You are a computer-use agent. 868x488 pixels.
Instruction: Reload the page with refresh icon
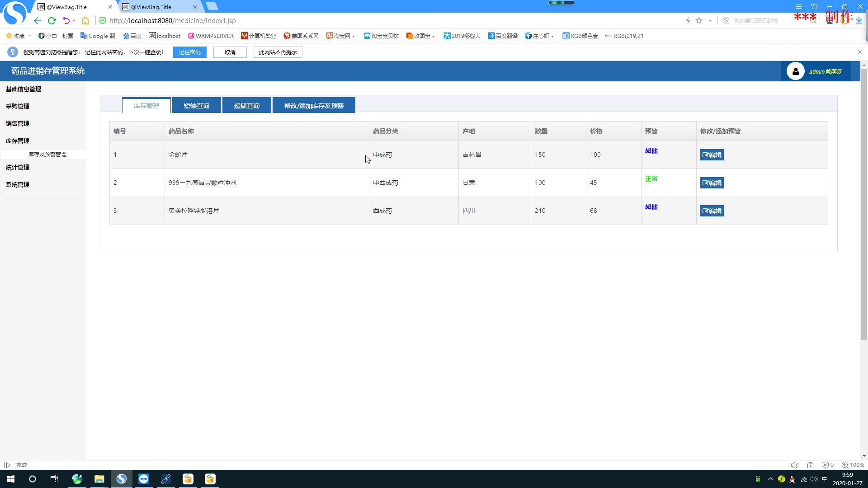coord(52,21)
